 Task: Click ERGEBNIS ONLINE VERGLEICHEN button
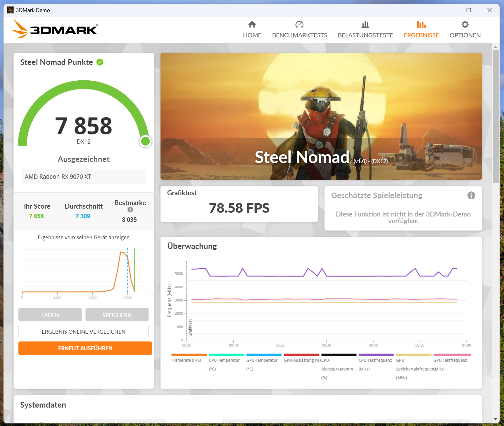[x=83, y=332]
